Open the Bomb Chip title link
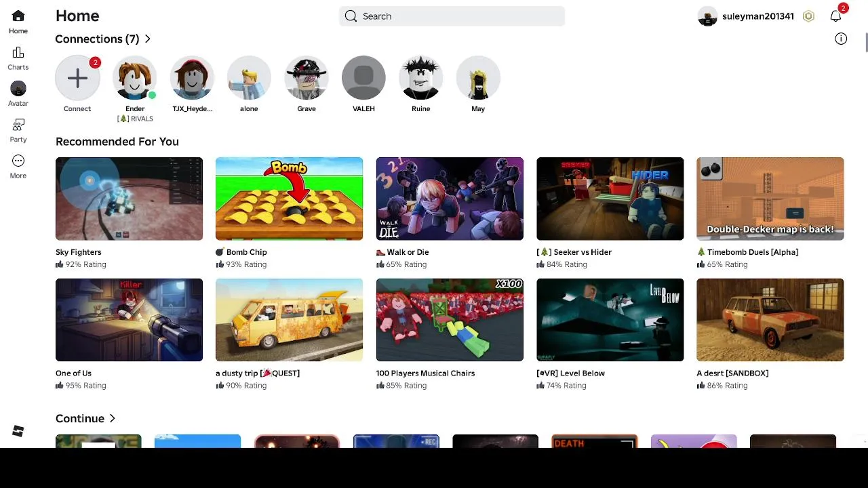 pyautogui.click(x=241, y=252)
